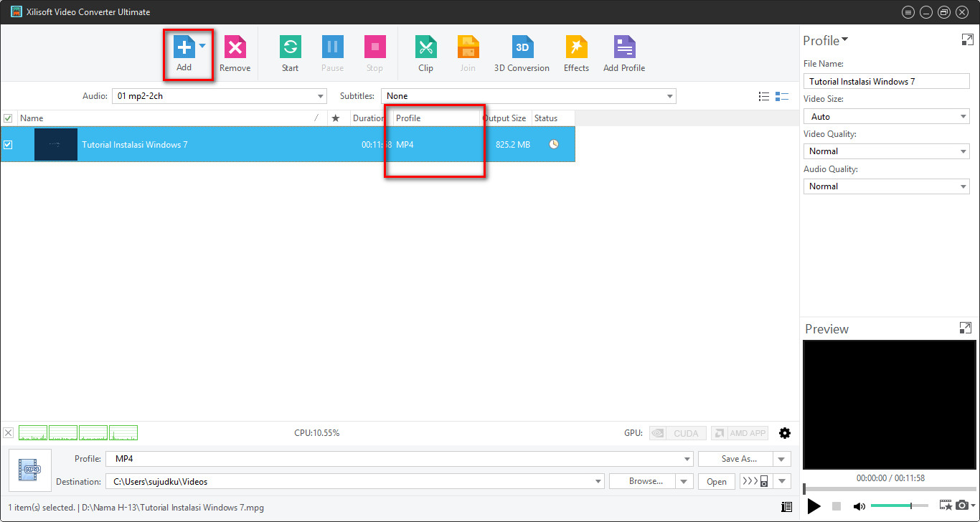Screen dimensions: 980x522
Task: Sort by Output Size column header
Action: coord(505,118)
